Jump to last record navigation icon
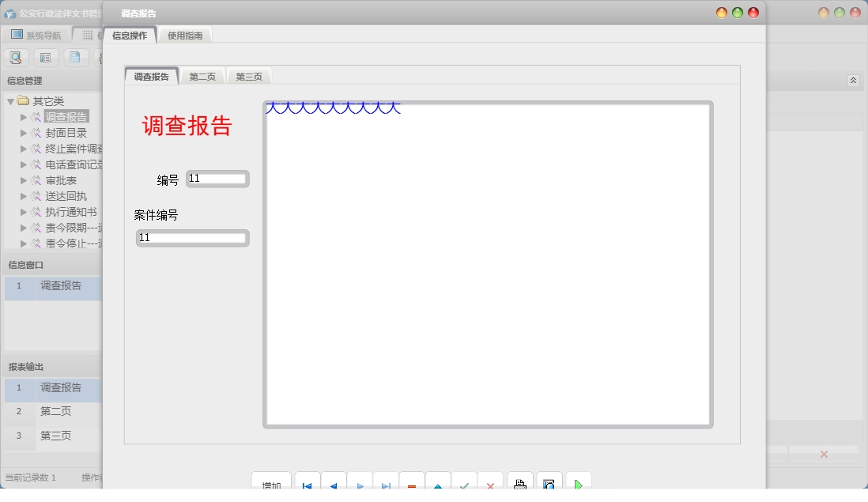This screenshot has height=502, width=868. [x=385, y=484]
